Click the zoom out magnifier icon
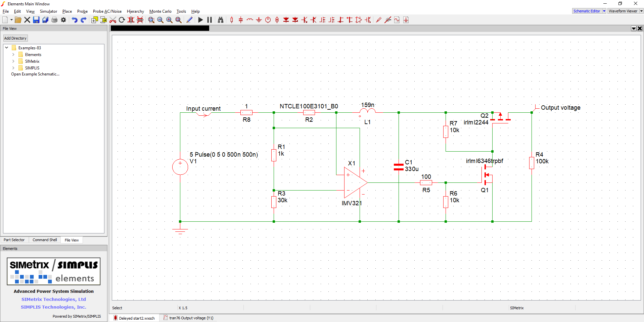The image size is (644, 322). pos(160,20)
